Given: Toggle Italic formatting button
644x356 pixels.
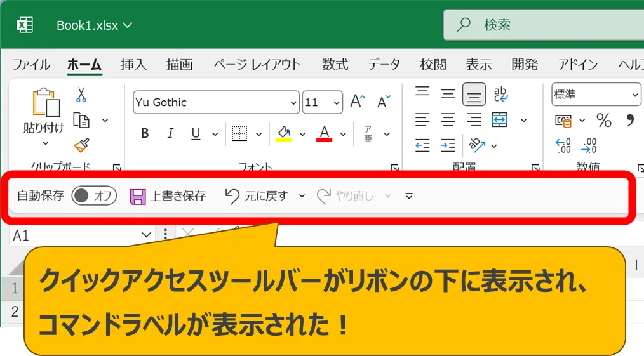Looking at the screenshot, I should click(x=170, y=134).
